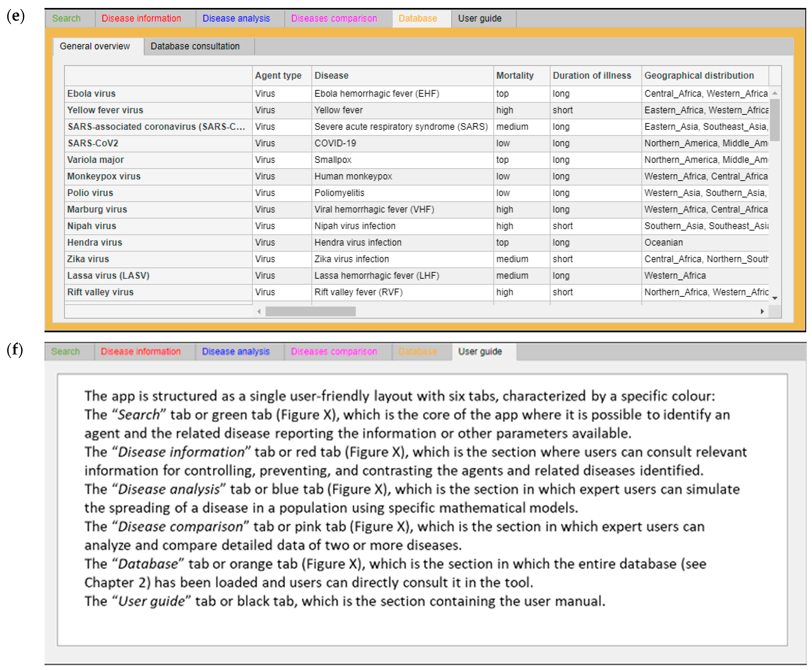
Task: Select the orange Database tab in lower panel
Action: pos(418,352)
